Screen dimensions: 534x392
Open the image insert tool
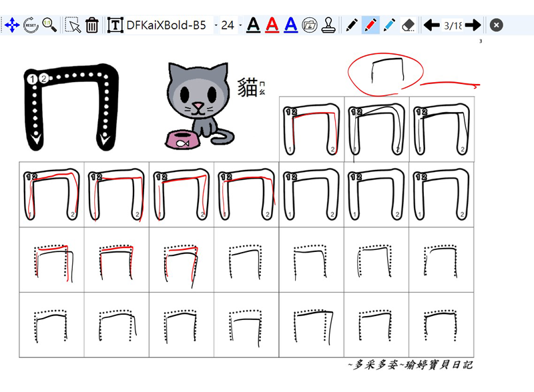point(309,25)
